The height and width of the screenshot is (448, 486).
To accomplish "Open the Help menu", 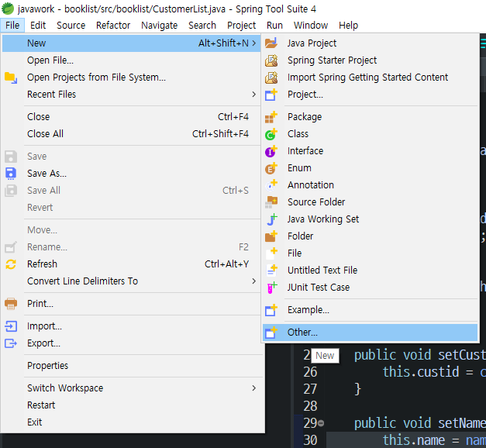I will tap(348, 25).
